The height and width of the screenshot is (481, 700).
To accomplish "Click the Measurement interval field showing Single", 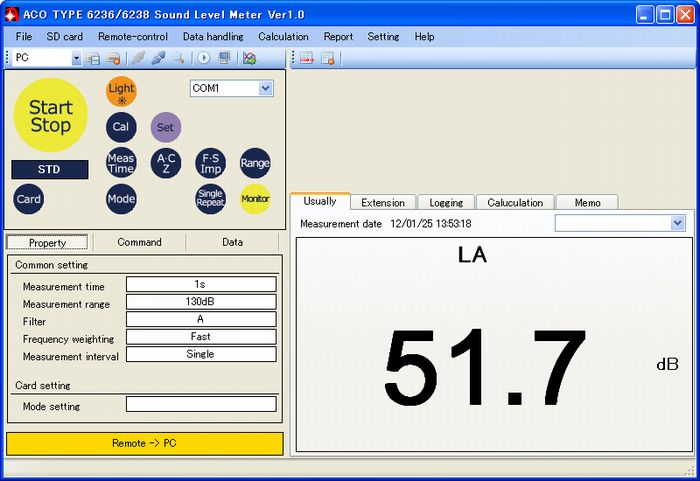I will (x=201, y=354).
